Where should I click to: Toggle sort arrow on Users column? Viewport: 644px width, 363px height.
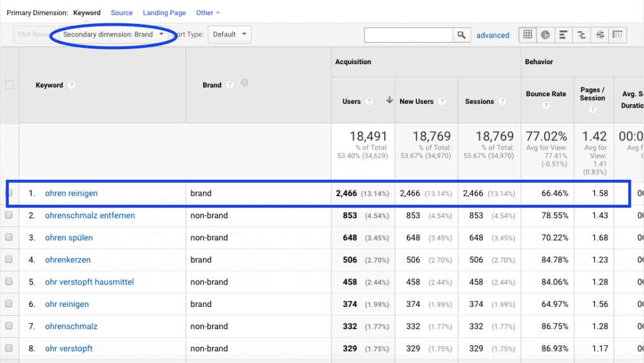coord(389,100)
